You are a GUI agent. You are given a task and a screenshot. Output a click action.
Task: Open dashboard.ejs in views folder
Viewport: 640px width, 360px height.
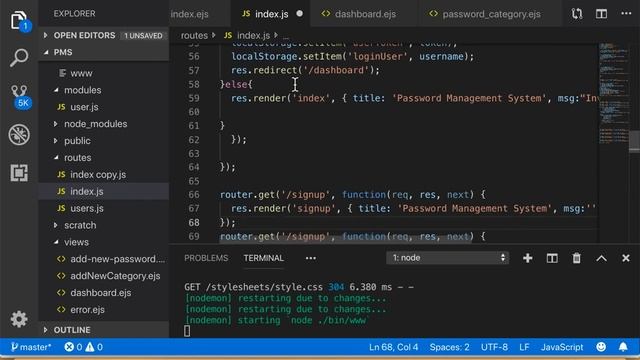click(104, 293)
